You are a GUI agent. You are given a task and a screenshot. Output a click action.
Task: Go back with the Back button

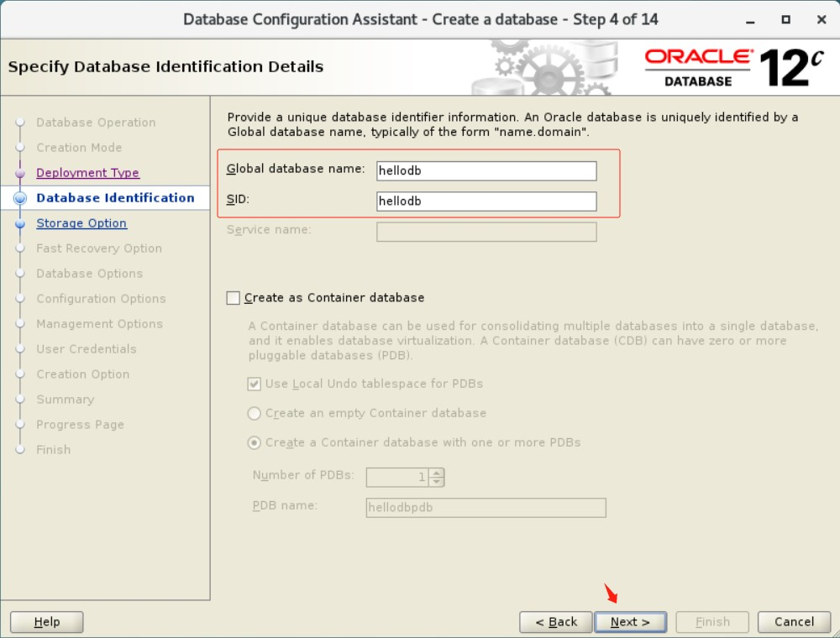click(556, 622)
